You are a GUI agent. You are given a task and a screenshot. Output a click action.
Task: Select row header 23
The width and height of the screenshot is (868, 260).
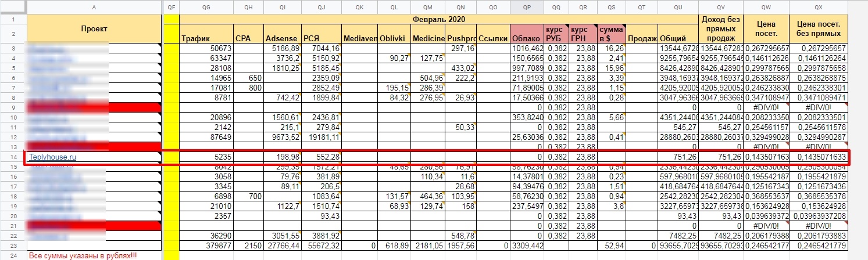click(x=13, y=245)
